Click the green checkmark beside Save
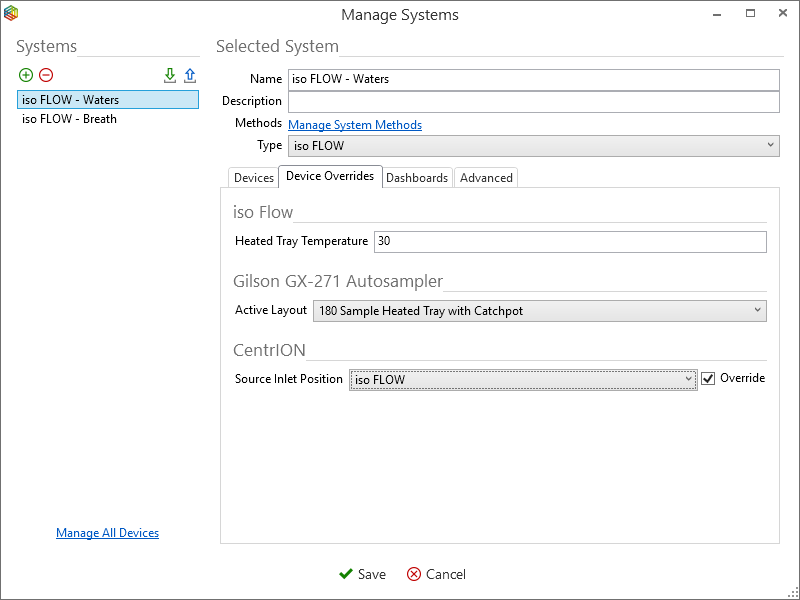The width and height of the screenshot is (800, 600). coord(346,574)
